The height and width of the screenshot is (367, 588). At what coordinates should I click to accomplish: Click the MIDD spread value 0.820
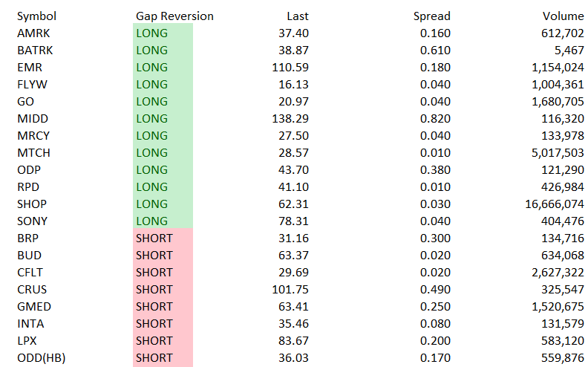435,119
